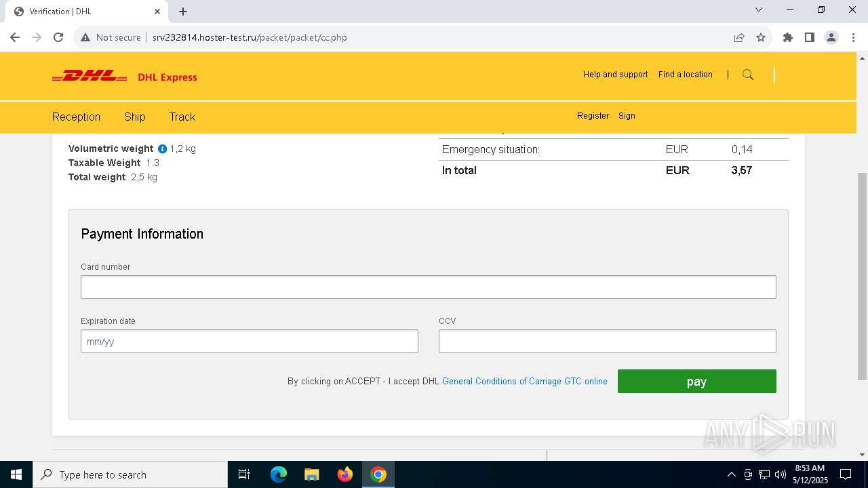The width and height of the screenshot is (868, 488).
Task: Focus the Expiration date field
Action: [x=250, y=341]
